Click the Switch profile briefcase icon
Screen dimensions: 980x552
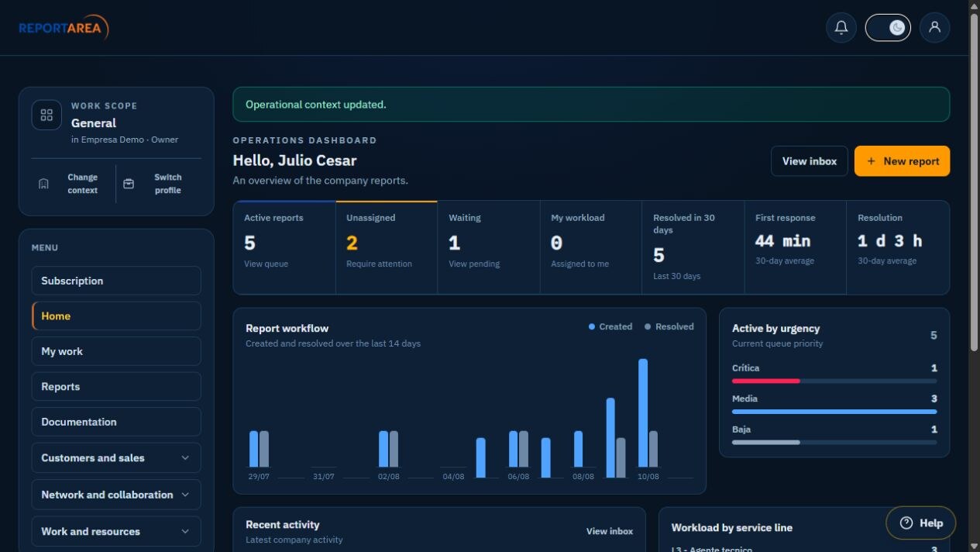(x=129, y=184)
